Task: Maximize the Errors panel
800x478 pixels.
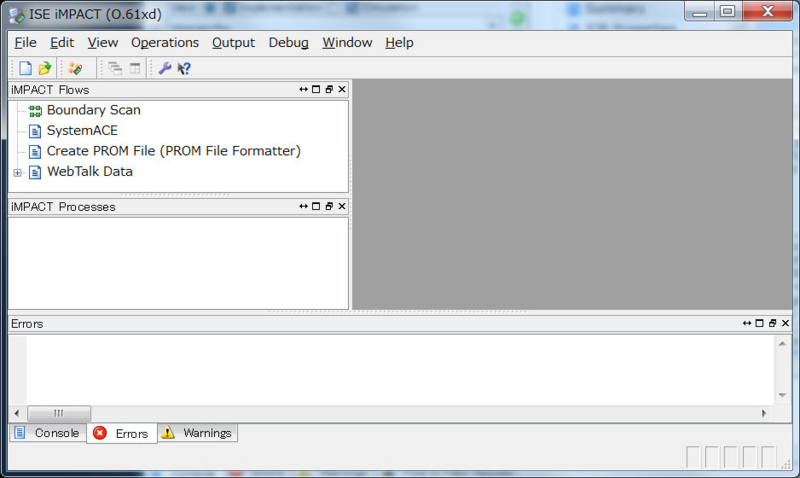Action: 760,323
